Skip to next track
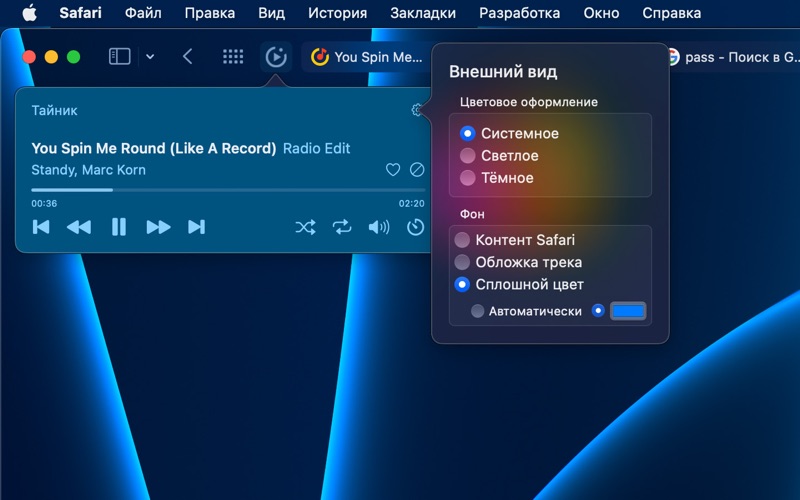This screenshot has height=500, width=800. (x=196, y=227)
